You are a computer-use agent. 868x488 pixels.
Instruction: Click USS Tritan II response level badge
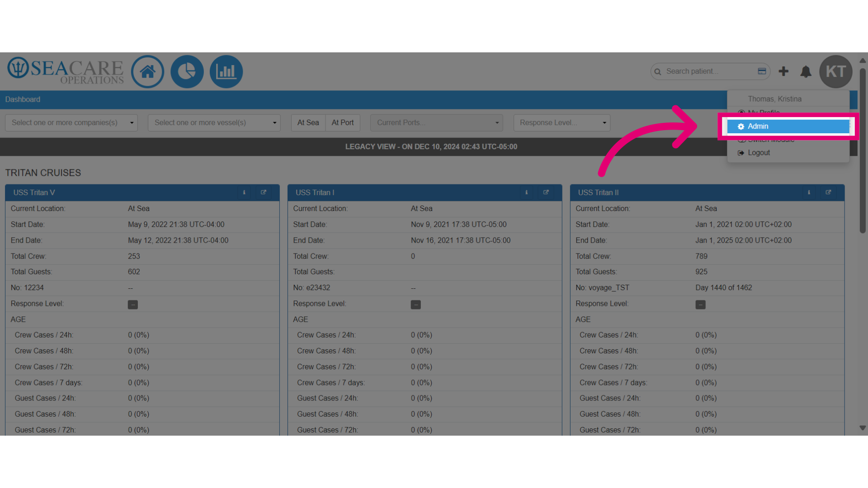[700, 305]
